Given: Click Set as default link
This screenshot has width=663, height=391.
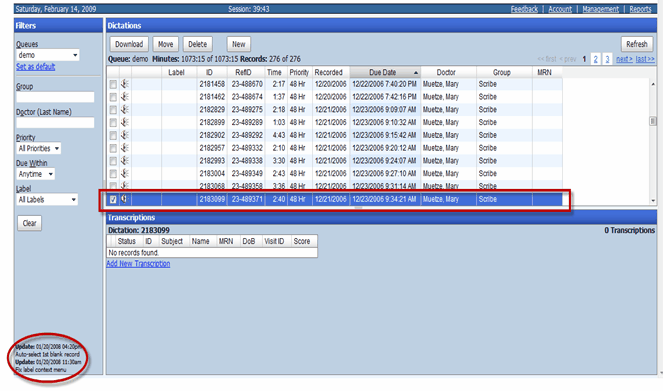Looking at the screenshot, I should (36, 67).
